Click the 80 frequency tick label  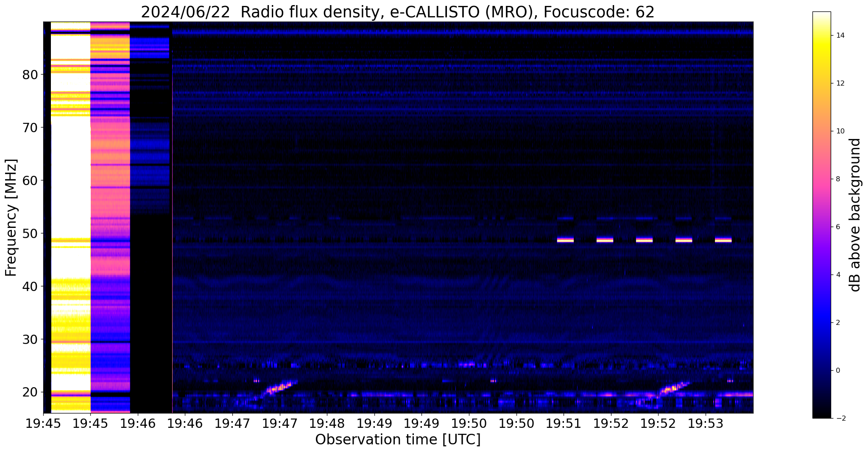(x=30, y=75)
